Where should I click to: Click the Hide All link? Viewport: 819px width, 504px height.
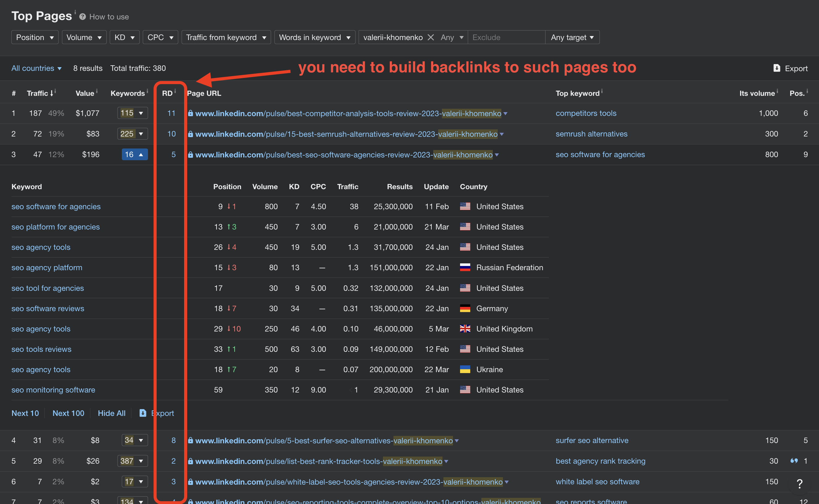(x=111, y=413)
